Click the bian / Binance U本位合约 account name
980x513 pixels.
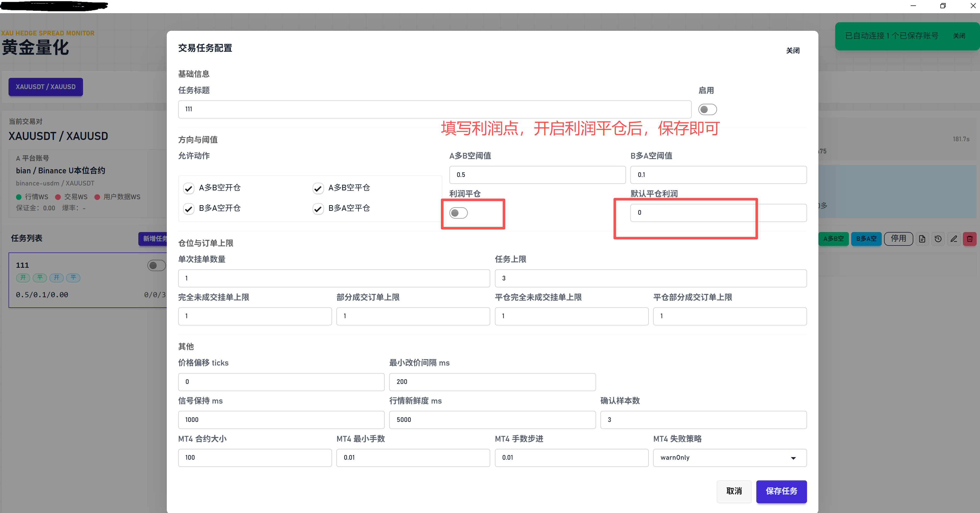tap(61, 170)
